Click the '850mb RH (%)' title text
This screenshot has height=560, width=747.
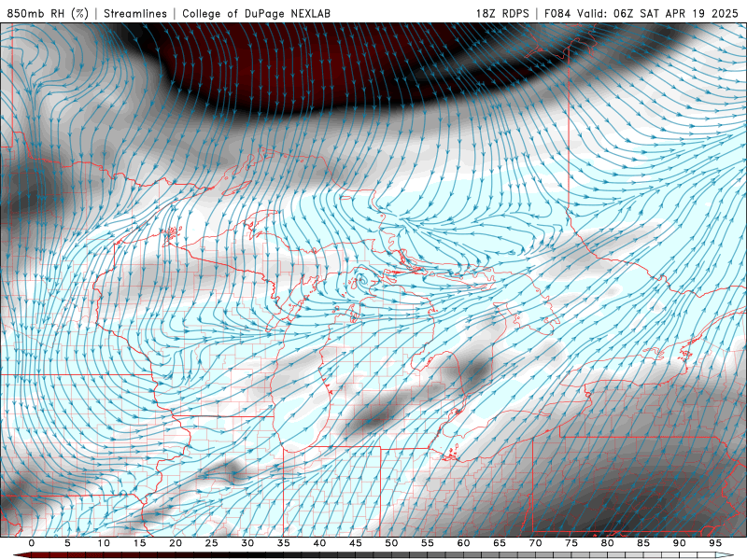pos(48,13)
